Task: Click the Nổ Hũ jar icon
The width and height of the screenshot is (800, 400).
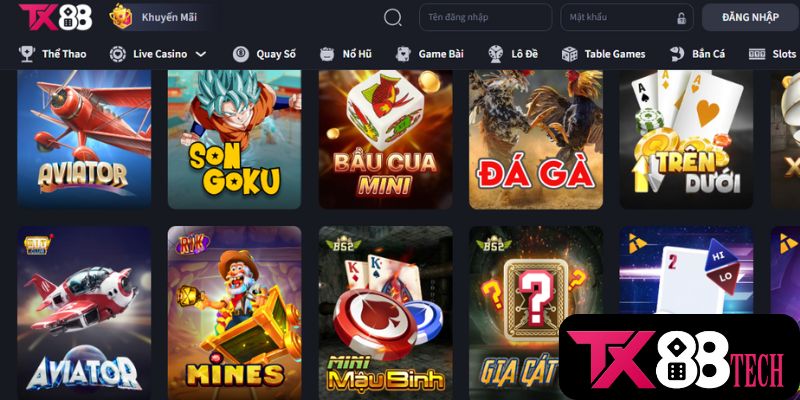Action: point(327,54)
